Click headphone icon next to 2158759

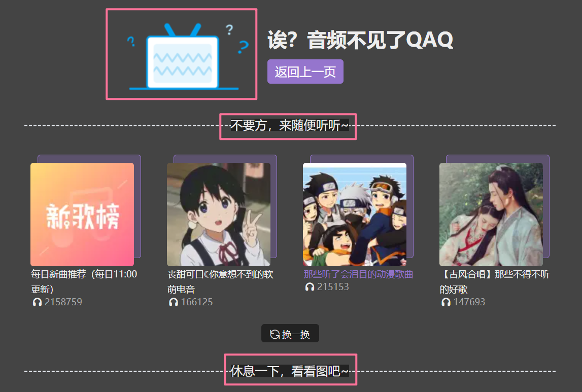point(37,302)
